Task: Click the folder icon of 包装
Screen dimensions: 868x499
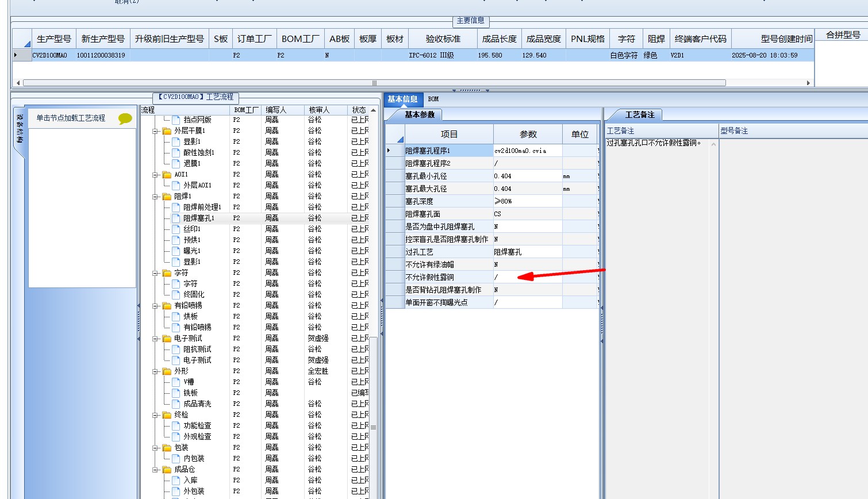Action: (167, 447)
